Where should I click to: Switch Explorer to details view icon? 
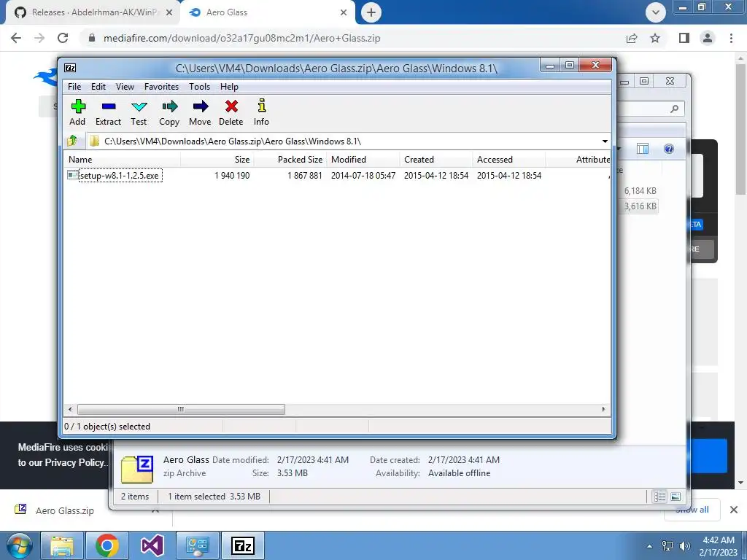pos(659,497)
